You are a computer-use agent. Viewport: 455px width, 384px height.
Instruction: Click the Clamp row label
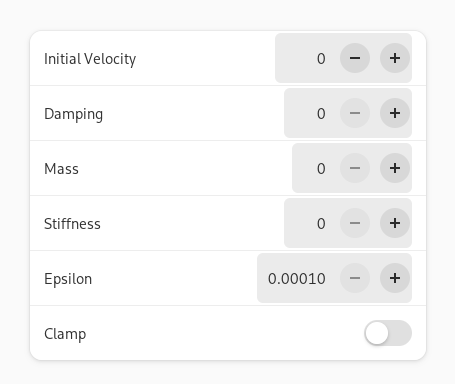[65, 334]
